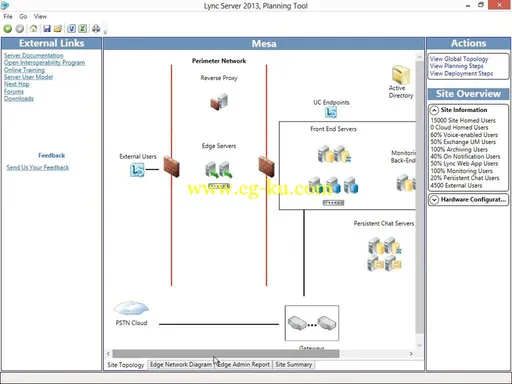Screen dimensions: 512x384
Task: Select the Gateways icon box
Action: click(312, 323)
